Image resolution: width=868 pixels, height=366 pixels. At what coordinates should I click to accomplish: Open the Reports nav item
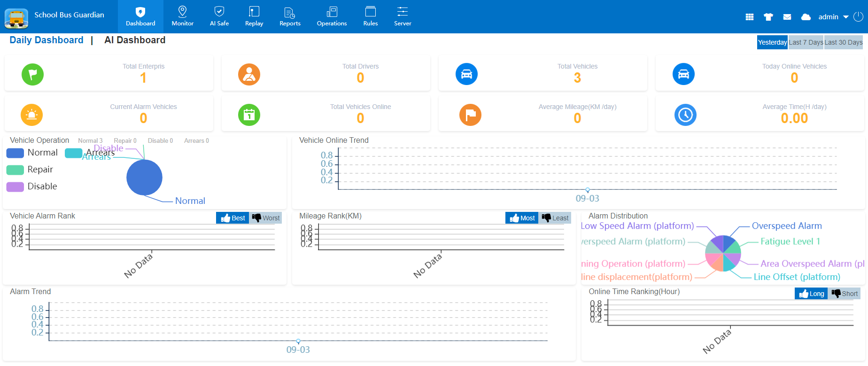click(x=290, y=16)
